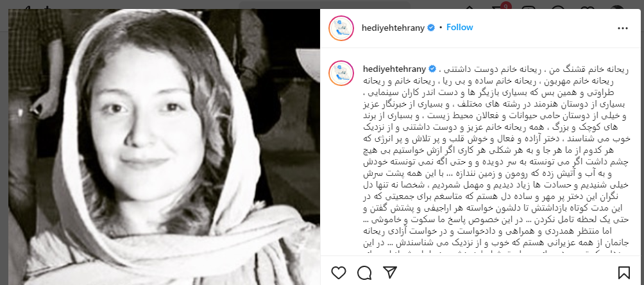The image size is (644, 285).
Task: Open the activity heart icon in top bar
Action: (589, 6)
